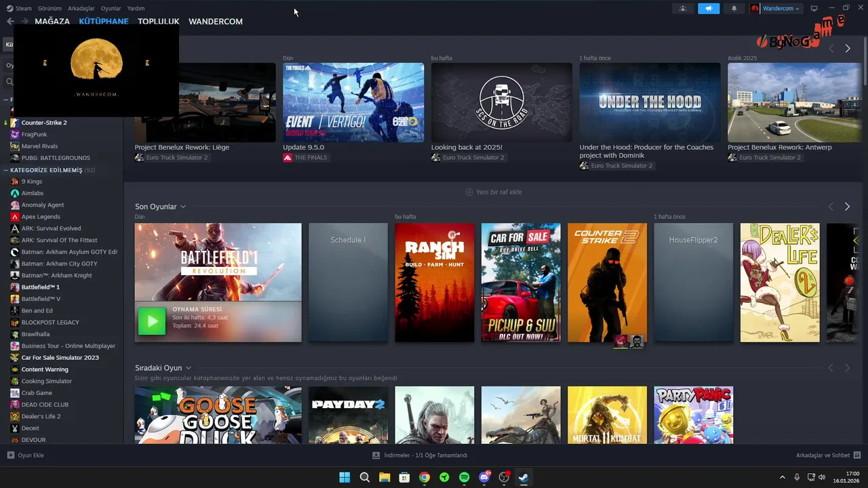Open Windows taskbar search
Viewport: 868px width, 488px height.
click(x=364, y=477)
